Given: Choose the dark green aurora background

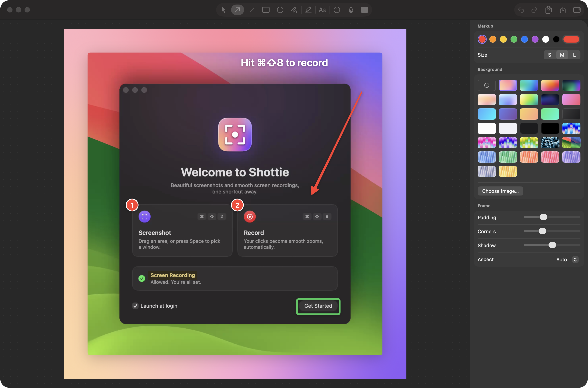Looking at the screenshot, I should tap(571, 85).
